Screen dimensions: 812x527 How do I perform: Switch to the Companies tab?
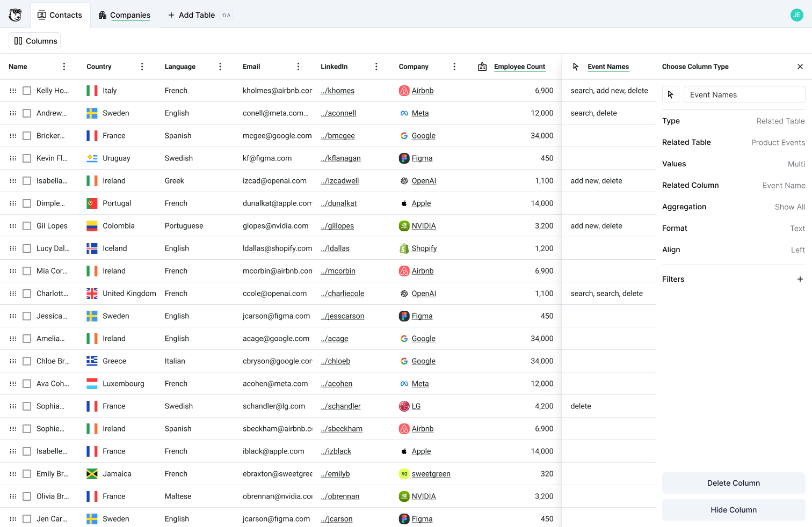tap(125, 15)
